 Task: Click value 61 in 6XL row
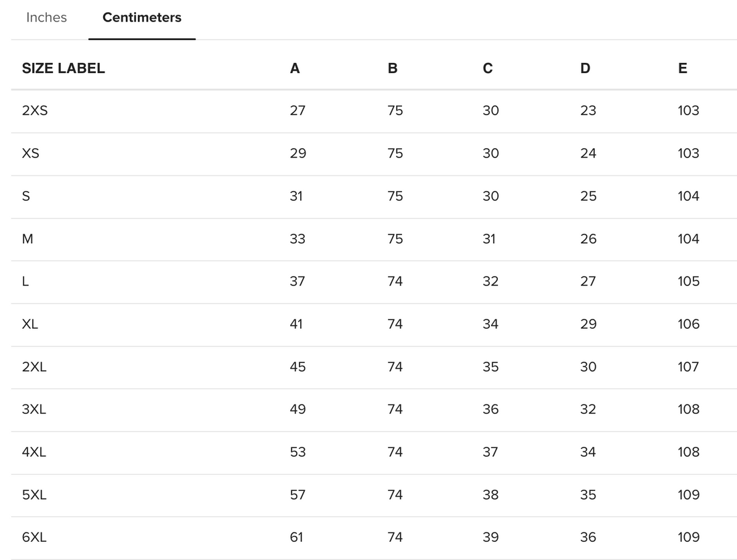(x=296, y=537)
